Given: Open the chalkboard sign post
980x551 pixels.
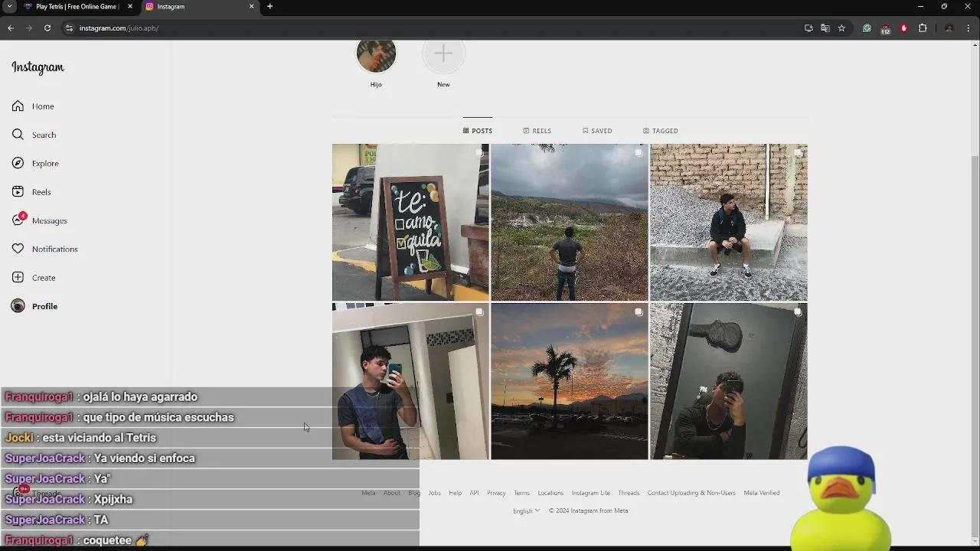Looking at the screenshot, I should tap(410, 222).
